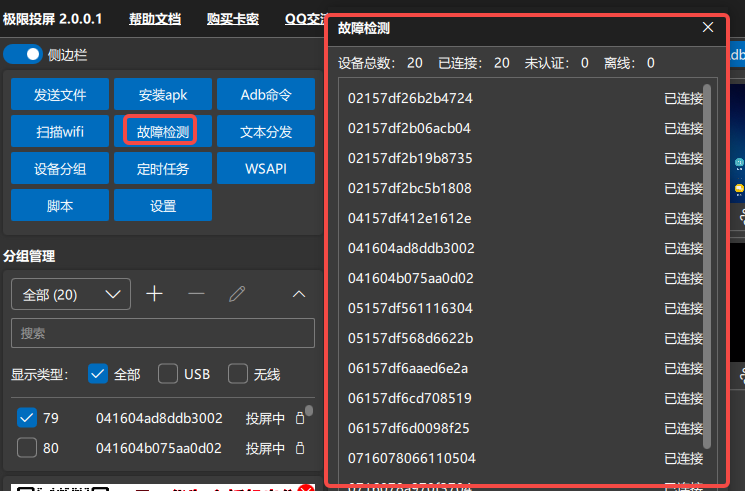745x491 pixels.
Task: Collapse the 分组管理 panel with chevron
Action: (299, 294)
